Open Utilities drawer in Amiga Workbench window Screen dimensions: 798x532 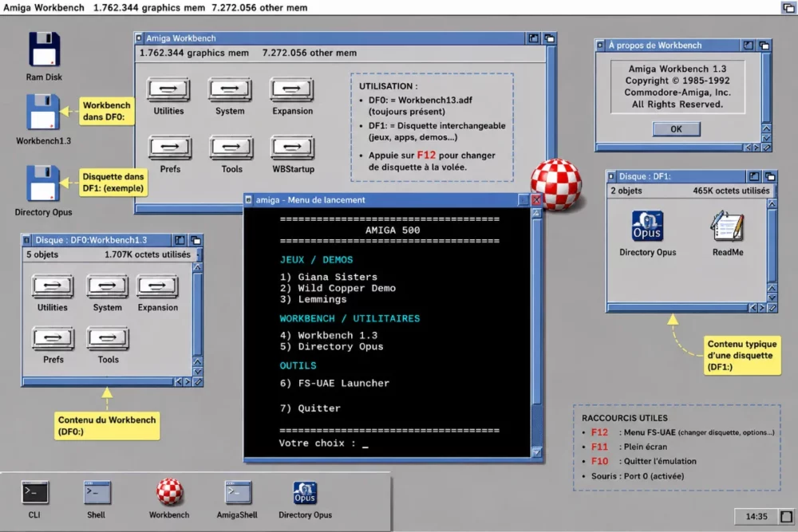pyautogui.click(x=168, y=89)
